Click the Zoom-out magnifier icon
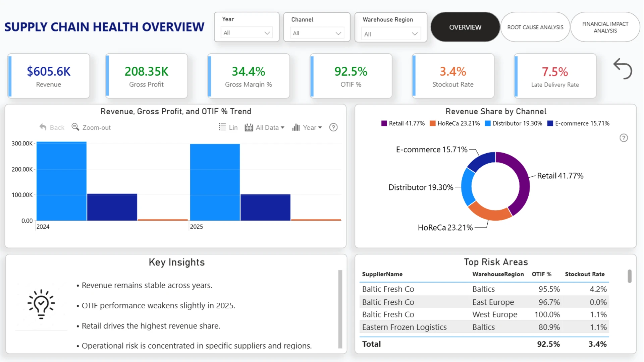Viewport: 644px width, 362px height. (x=75, y=127)
